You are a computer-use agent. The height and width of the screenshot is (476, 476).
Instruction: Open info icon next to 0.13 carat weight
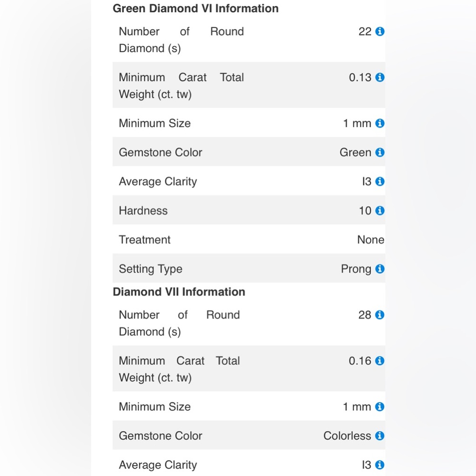[380, 77]
